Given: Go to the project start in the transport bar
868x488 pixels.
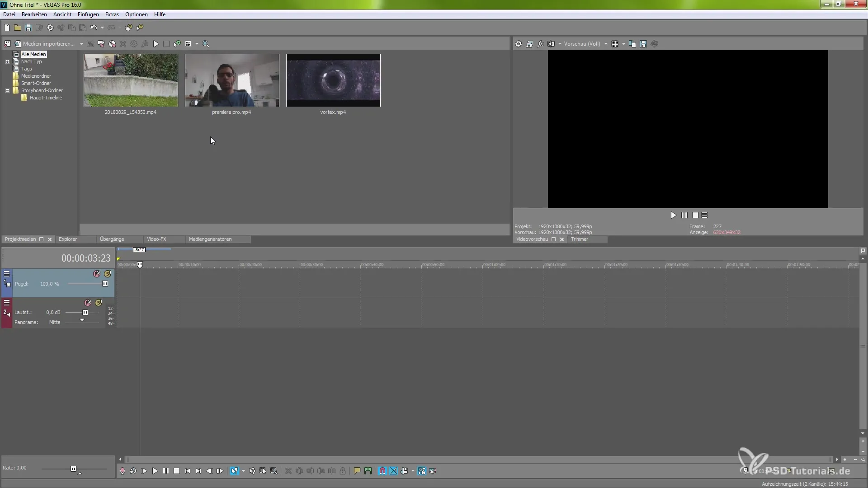Looking at the screenshot, I should tap(188, 471).
